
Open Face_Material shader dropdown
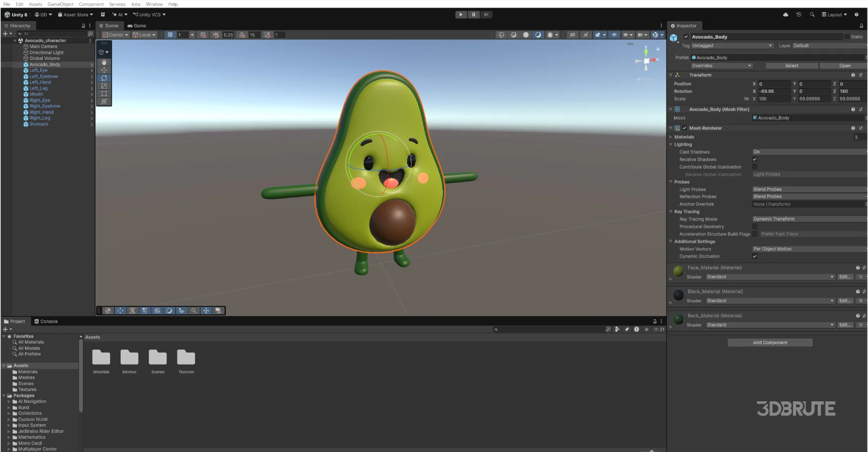point(770,277)
